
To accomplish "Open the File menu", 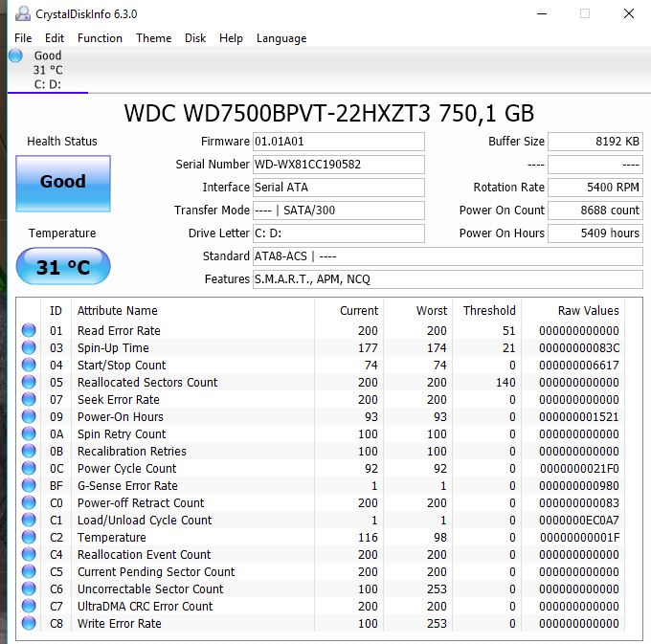I will 23,38.
